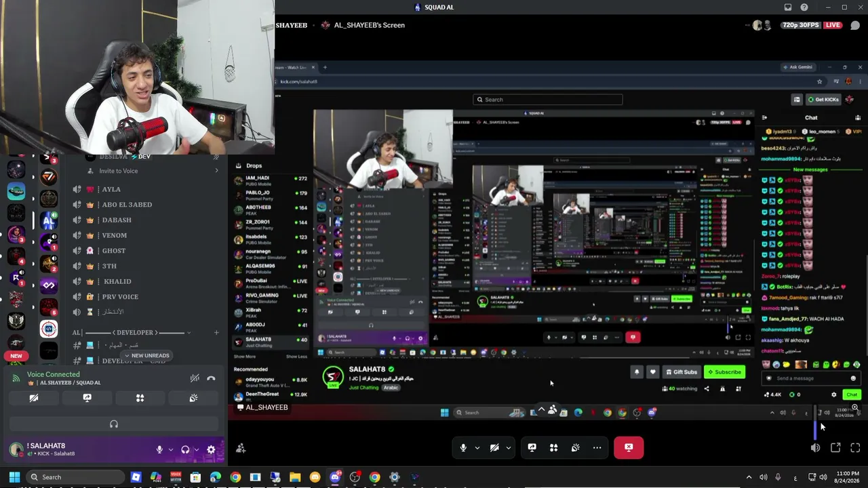The width and height of the screenshot is (868, 488).
Task: Collapse the DEVELOPER category
Action: [132, 333]
